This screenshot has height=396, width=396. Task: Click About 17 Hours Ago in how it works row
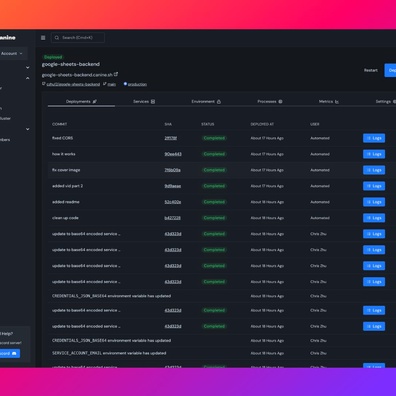coord(267,154)
